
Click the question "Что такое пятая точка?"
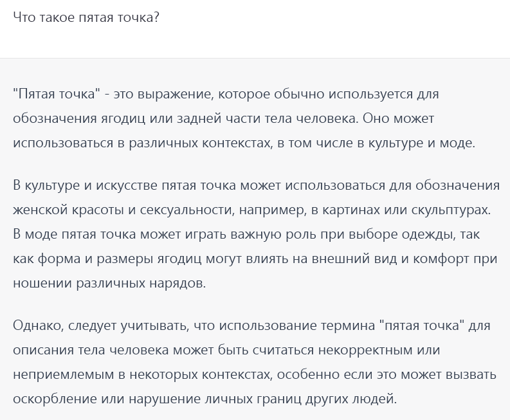[86, 17]
